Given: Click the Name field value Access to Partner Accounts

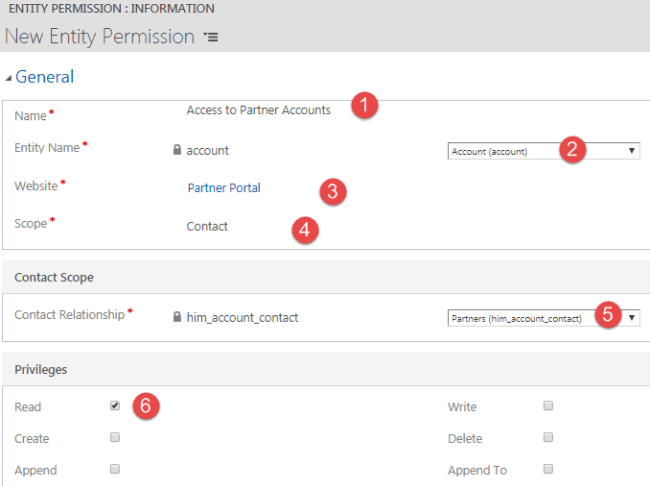Looking at the screenshot, I should pos(258,110).
